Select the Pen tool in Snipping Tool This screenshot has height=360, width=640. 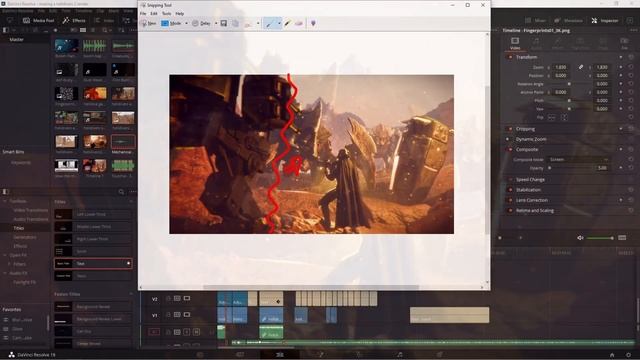pos(269,24)
